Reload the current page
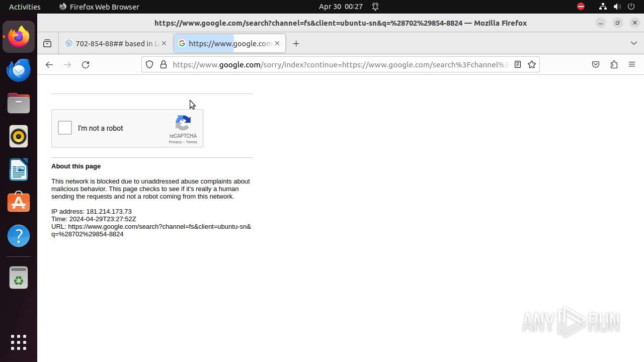 [x=86, y=64]
